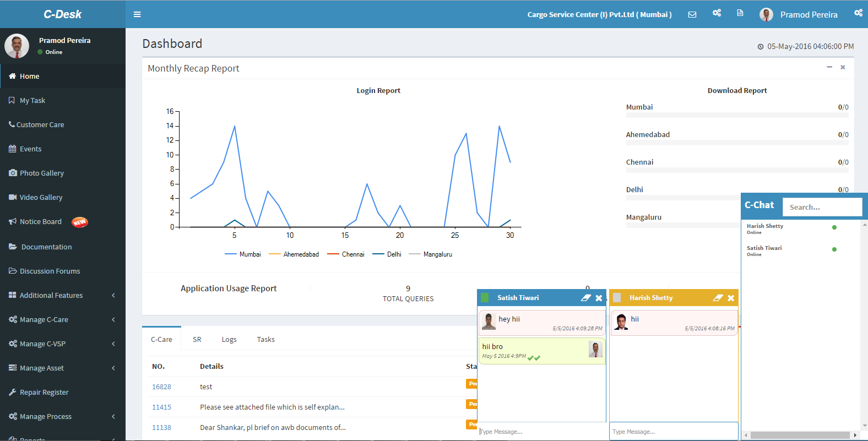
Task: Focus the Type Message box in Satish Tiwari chat
Action: (x=542, y=432)
